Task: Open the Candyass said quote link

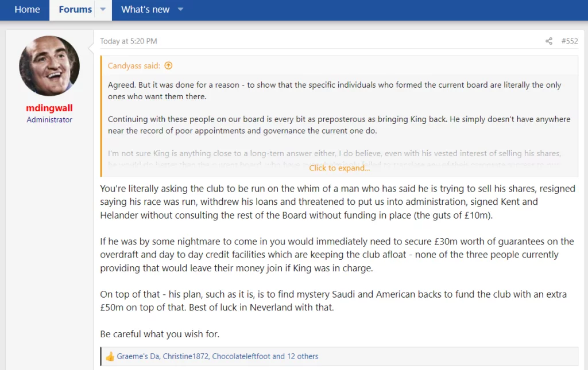Action: click(134, 66)
